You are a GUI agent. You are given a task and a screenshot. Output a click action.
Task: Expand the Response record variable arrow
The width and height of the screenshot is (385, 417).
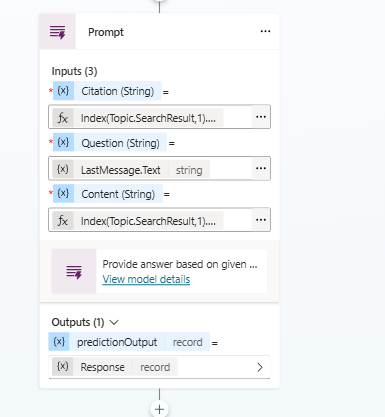click(x=260, y=367)
